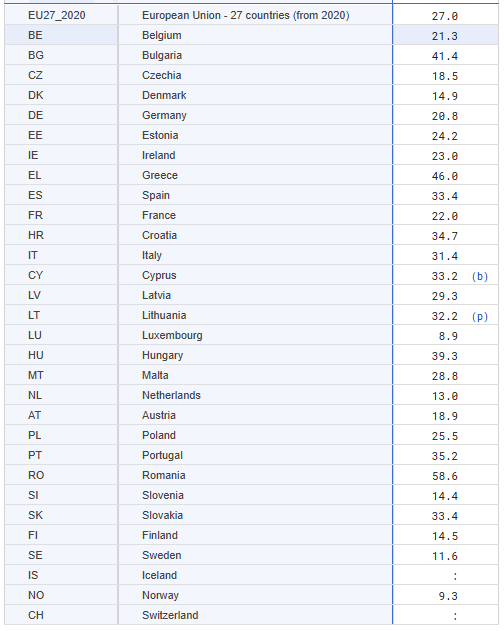Viewport: 504px width, 631px height.
Task: Select the Norway value 9.3
Action: coord(448,596)
